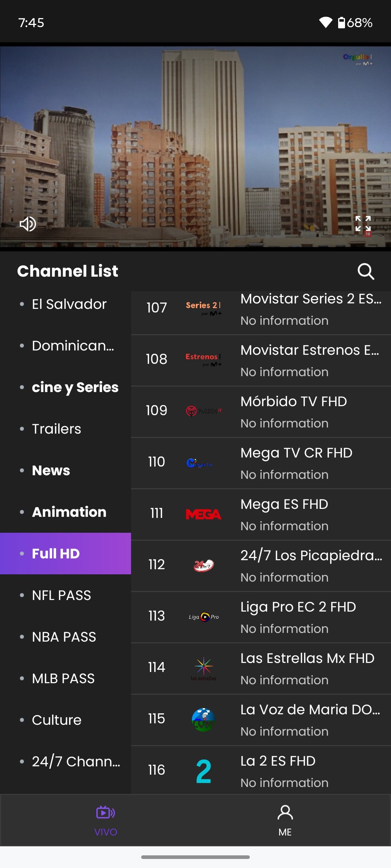Mute the video with the speaker icon
The height and width of the screenshot is (868, 391).
28,224
